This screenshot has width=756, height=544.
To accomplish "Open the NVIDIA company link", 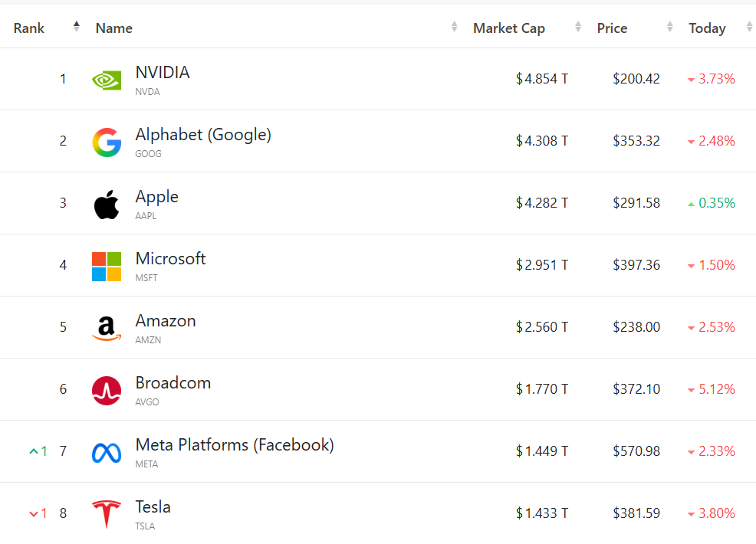I will (x=163, y=73).
